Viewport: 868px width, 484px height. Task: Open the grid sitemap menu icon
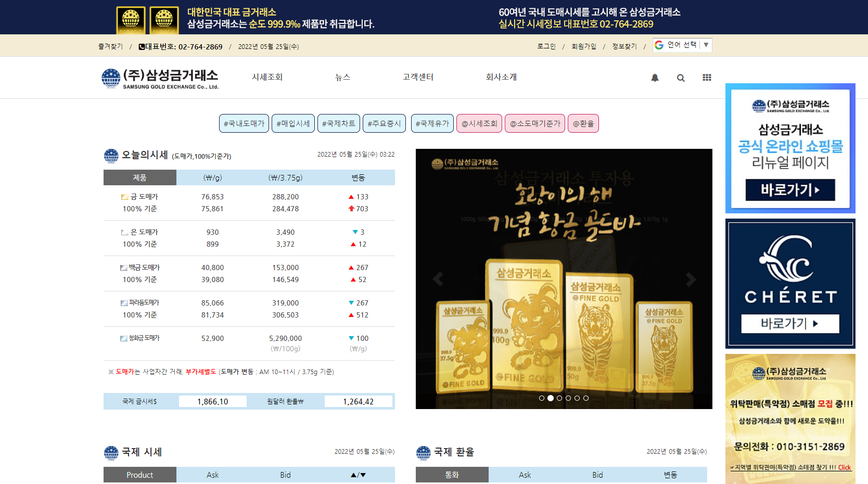pyautogui.click(x=707, y=78)
